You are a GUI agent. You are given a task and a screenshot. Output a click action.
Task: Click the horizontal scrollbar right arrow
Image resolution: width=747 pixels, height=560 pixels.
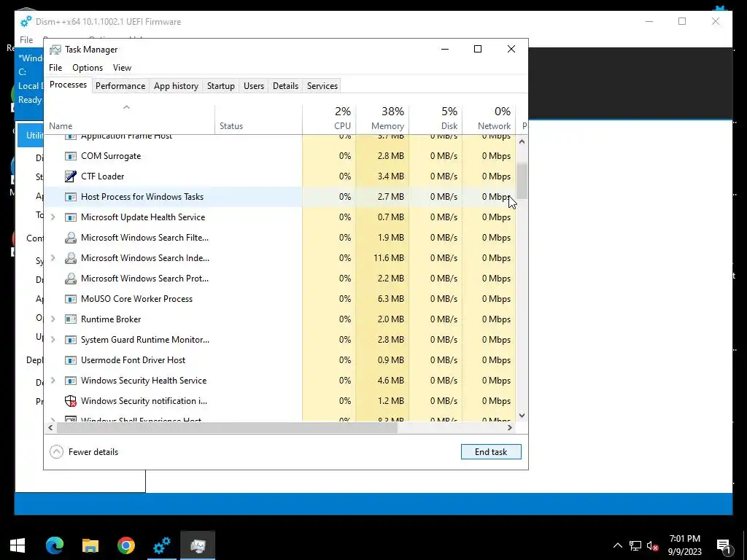(x=510, y=427)
